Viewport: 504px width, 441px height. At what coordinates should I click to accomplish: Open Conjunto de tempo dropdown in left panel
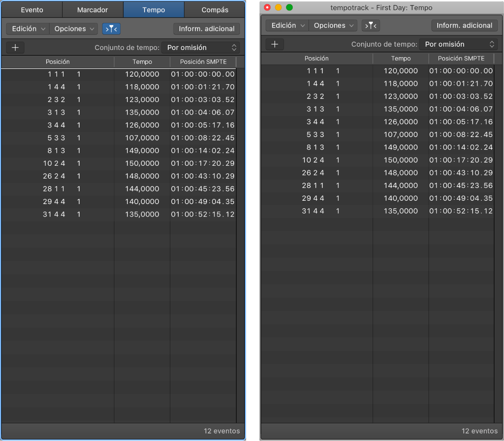pyautogui.click(x=201, y=47)
